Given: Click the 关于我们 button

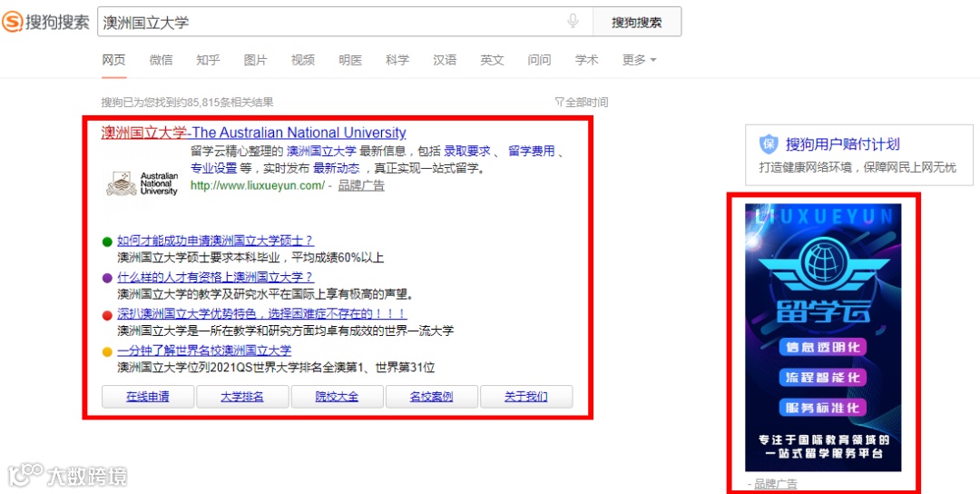Looking at the screenshot, I should point(526,397).
